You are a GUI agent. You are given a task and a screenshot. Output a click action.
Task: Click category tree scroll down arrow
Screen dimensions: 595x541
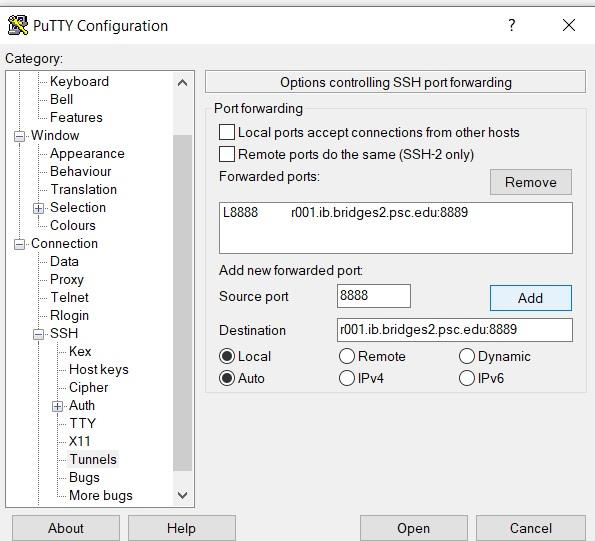(x=183, y=495)
